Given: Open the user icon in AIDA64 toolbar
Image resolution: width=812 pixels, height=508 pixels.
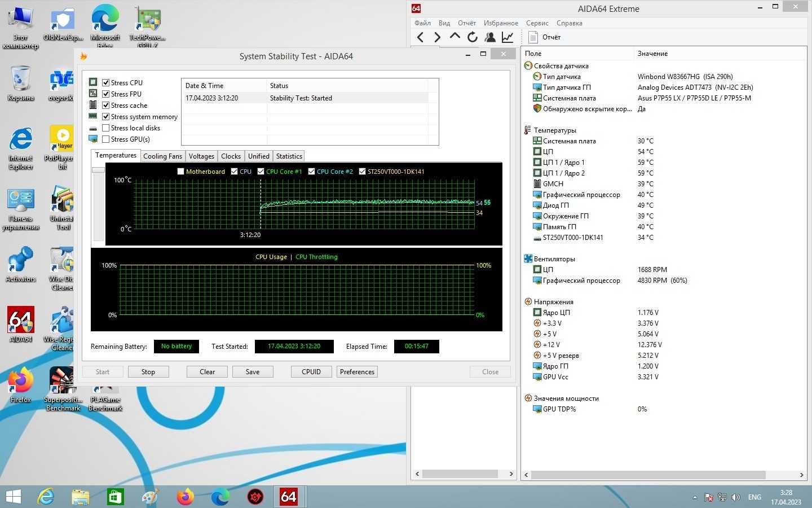Looking at the screenshot, I should point(490,37).
